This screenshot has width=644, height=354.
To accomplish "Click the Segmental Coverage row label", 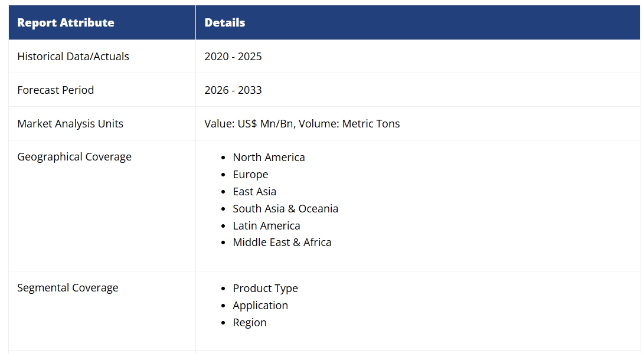I will (x=67, y=288).
